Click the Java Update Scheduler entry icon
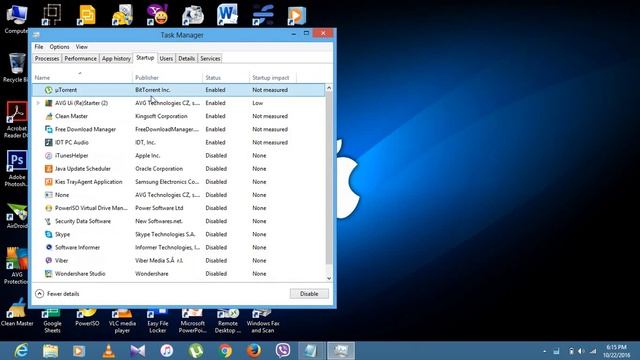Image resolution: width=640 pixels, height=360 pixels. coord(49,169)
